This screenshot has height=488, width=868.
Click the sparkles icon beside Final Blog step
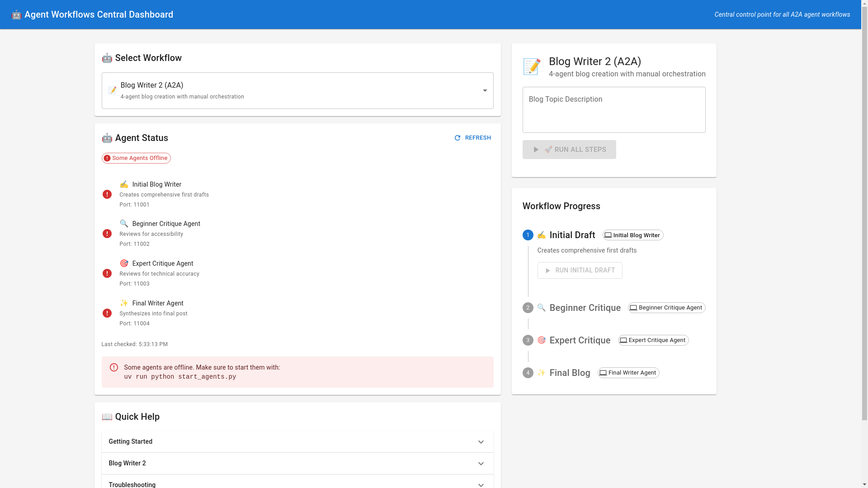click(542, 373)
